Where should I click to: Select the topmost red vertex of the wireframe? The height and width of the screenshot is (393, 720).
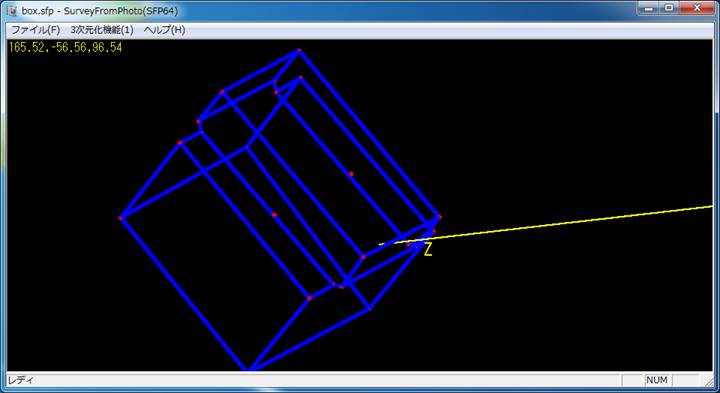coord(299,50)
